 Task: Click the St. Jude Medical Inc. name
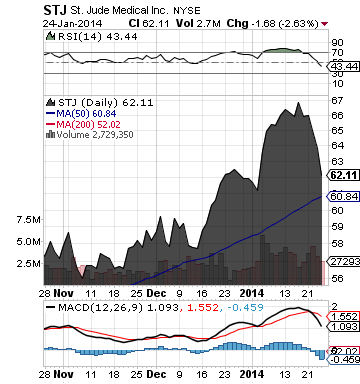[119, 10]
